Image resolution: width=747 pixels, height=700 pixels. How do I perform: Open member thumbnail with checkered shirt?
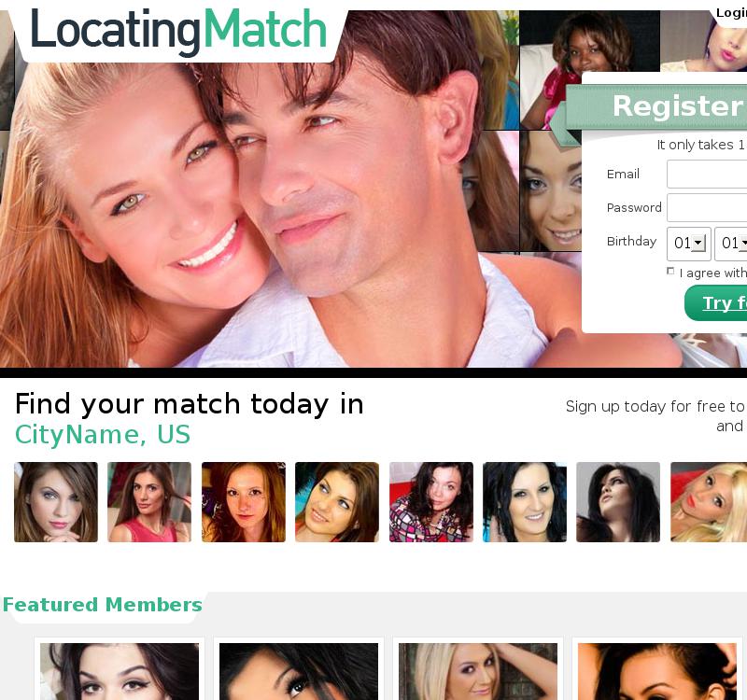(x=431, y=502)
